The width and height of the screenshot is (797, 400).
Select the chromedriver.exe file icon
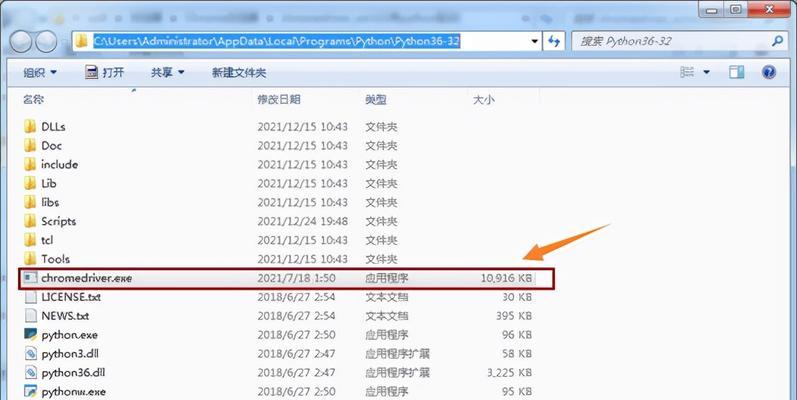30,278
